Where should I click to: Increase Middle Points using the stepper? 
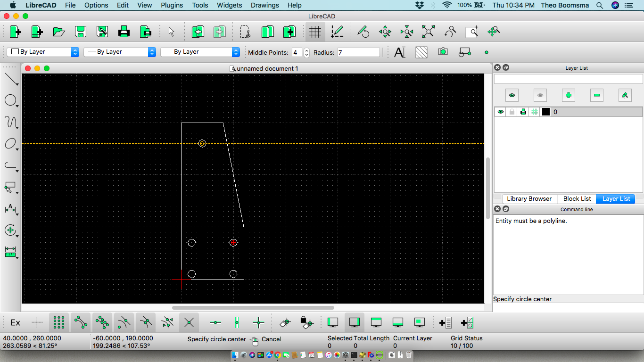point(306,50)
